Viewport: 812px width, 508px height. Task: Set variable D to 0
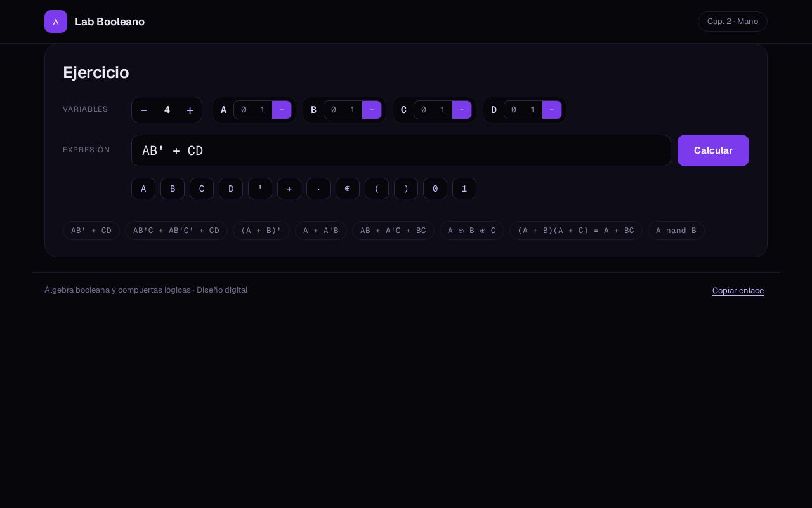(x=514, y=110)
